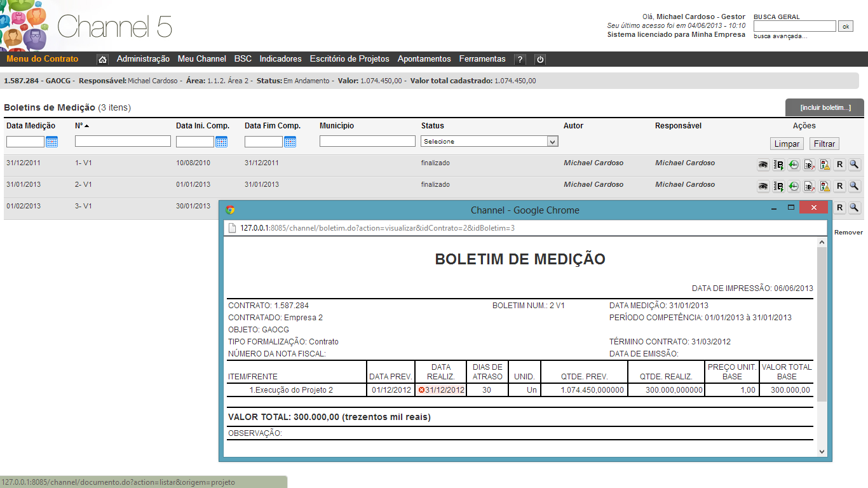Click the popup vertical scrollbar thumb
The height and width of the screenshot is (488, 868).
tap(822, 324)
